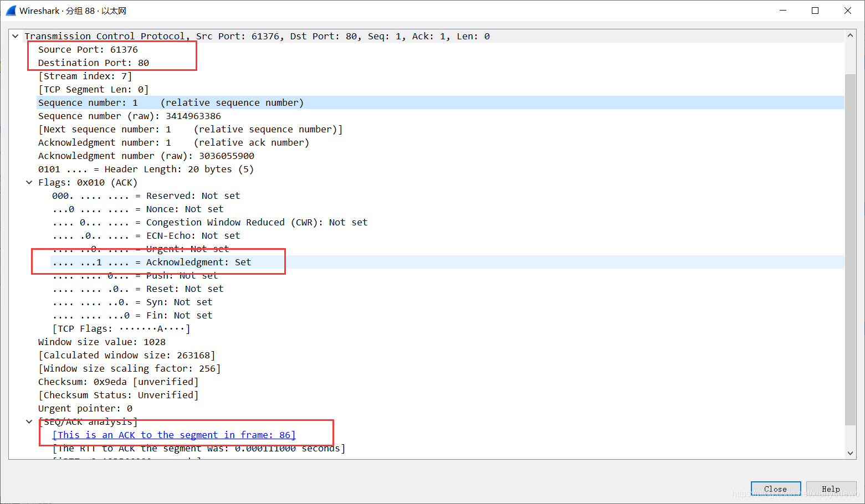Click the Wireshark shark fin title icon
The image size is (865, 504).
(11, 11)
